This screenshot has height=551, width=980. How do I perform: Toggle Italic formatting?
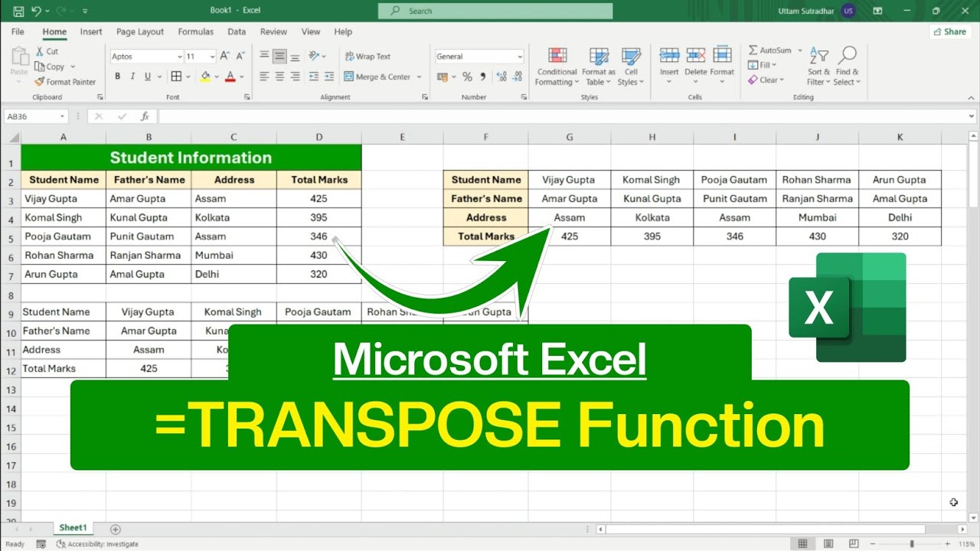tap(132, 77)
